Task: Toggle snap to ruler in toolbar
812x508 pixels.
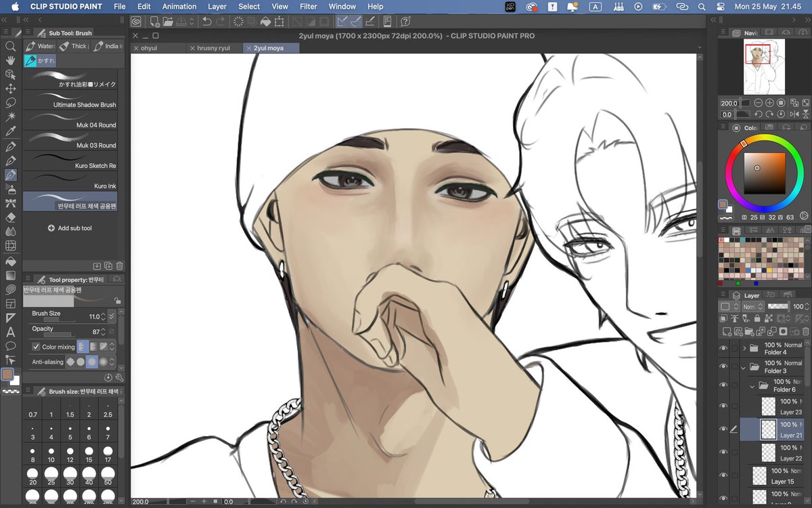Action: point(342,22)
